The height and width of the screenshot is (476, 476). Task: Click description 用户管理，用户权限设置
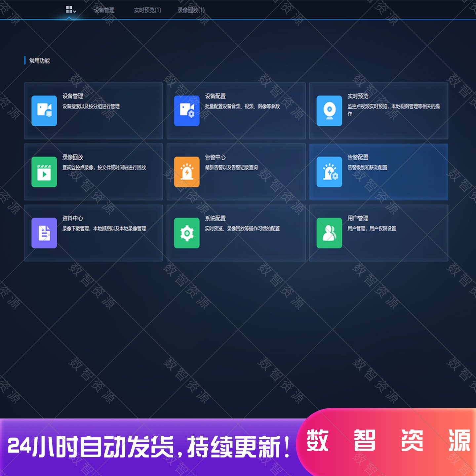click(x=372, y=229)
